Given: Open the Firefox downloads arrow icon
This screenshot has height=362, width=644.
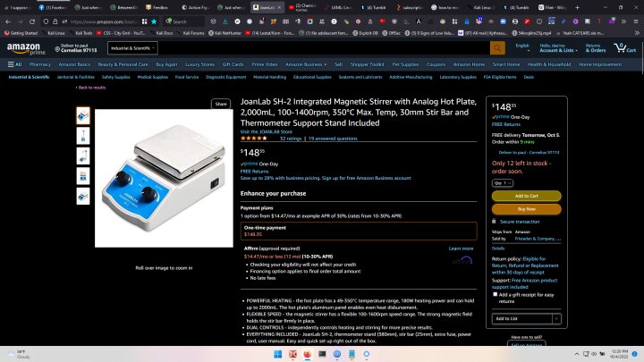Looking at the screenshot, I should pyautogui.click(x=225, y=21).
